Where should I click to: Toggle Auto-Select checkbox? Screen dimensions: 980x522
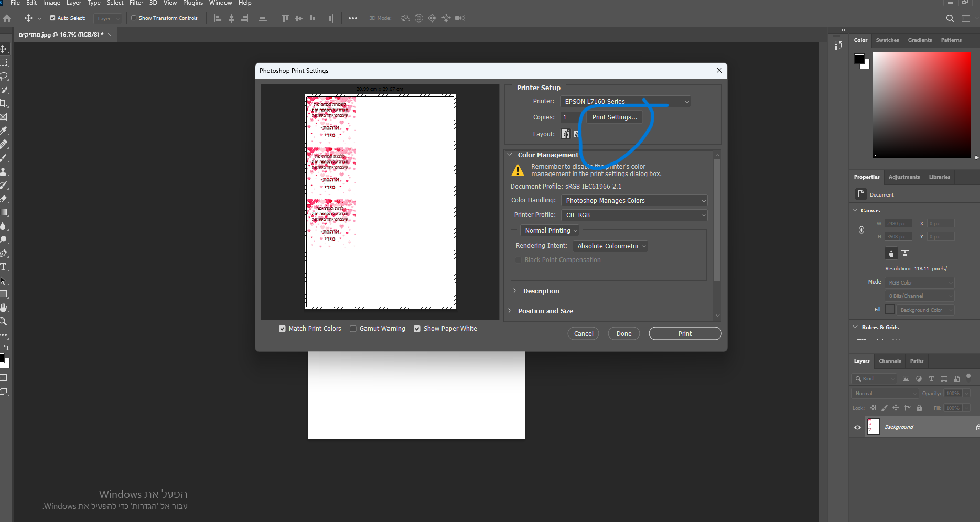pyautogui.click(x=52, y=18)
